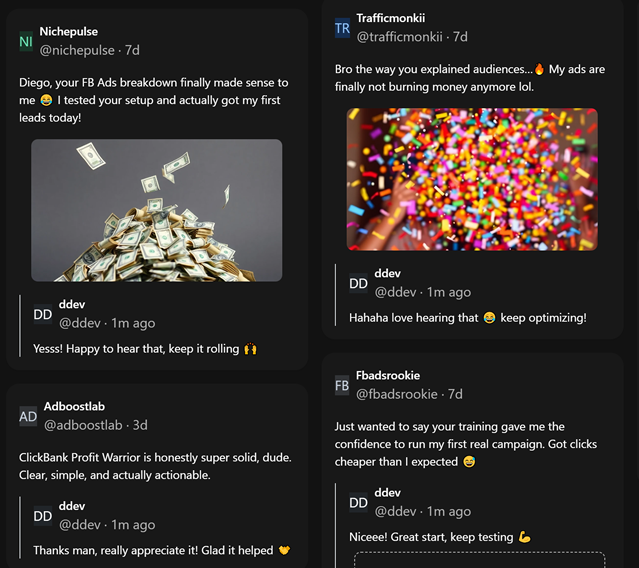Open the Fbadsrookie profile name link
This screenshot has width=639, height=568.
pos(388,376)
